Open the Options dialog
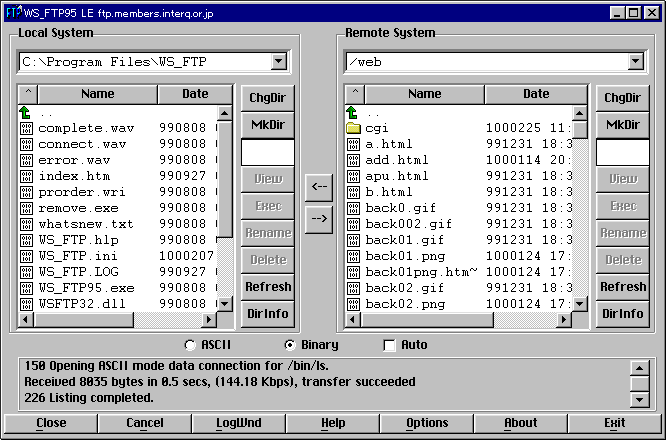The height and width of the screenshot is (440, 666). [x=427, y=423]
